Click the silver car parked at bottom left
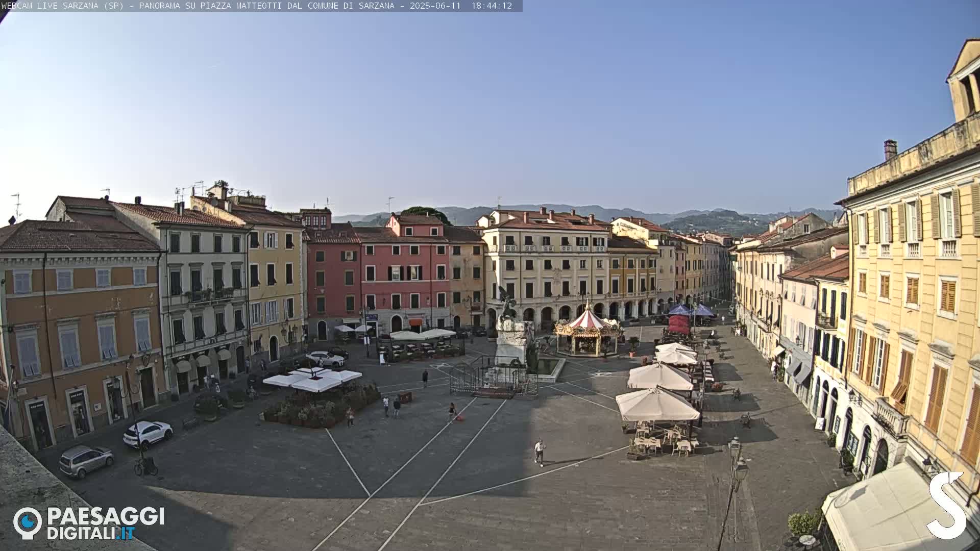Viewport: 980px width, 551px height. (x=86, y=461)
